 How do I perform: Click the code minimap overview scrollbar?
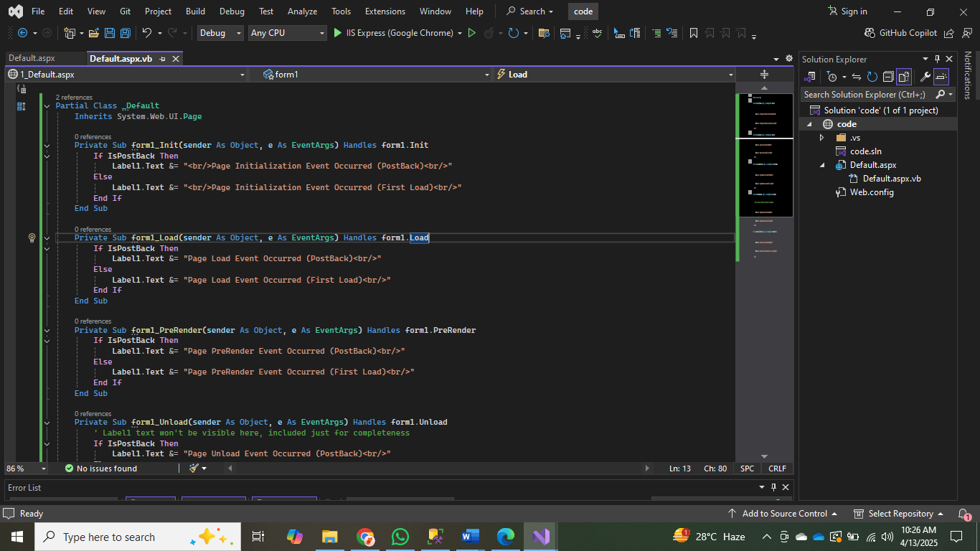[x=764, y=273]
